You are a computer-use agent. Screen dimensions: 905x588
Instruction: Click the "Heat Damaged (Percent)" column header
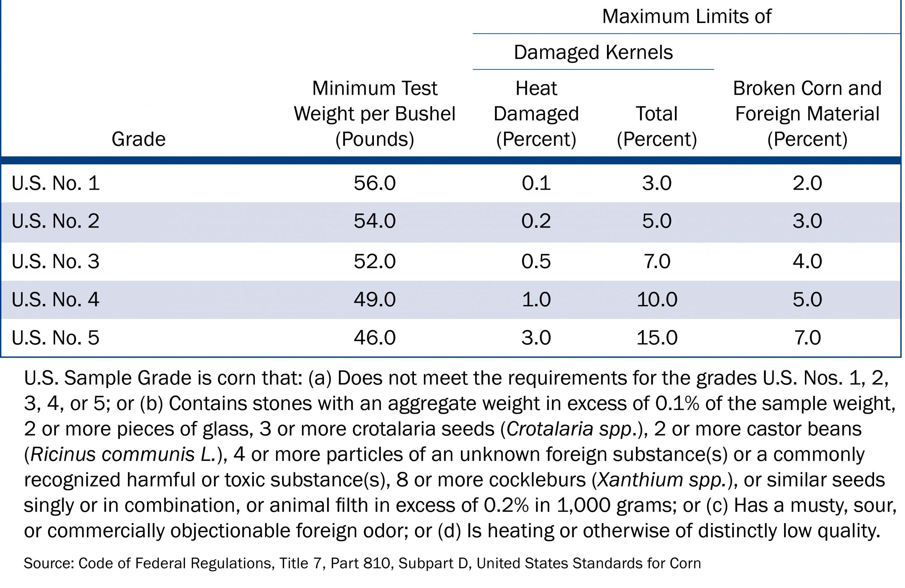click(536, 114)
